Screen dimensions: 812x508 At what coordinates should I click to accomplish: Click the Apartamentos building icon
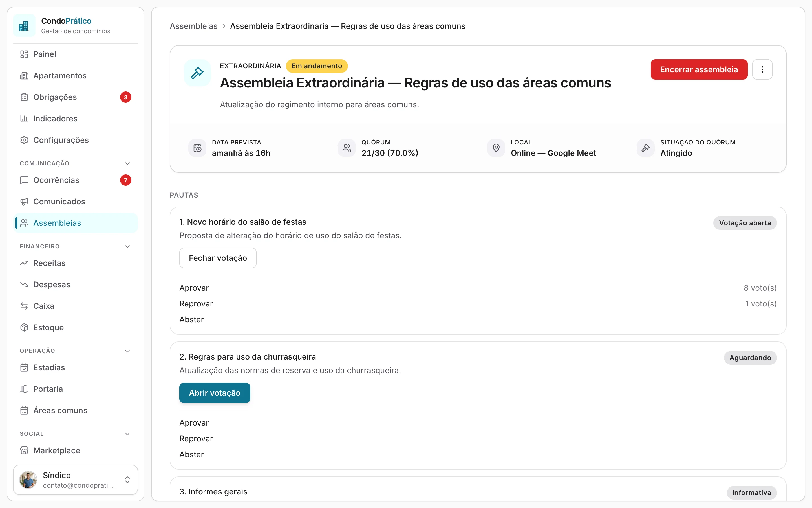point(24,76)
